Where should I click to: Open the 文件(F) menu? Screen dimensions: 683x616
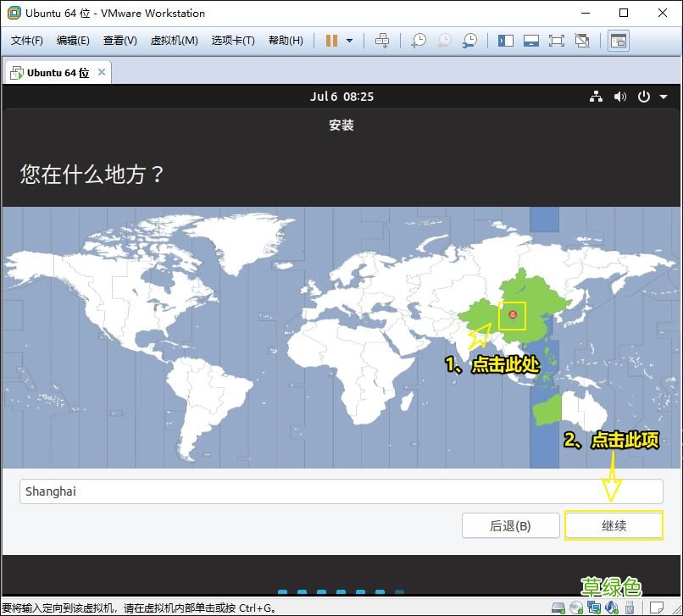tap(26, 41)
